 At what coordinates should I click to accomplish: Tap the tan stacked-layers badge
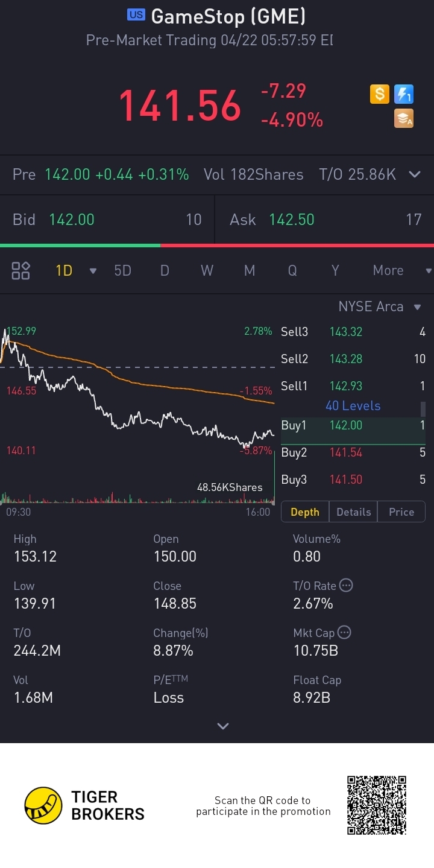403,118
